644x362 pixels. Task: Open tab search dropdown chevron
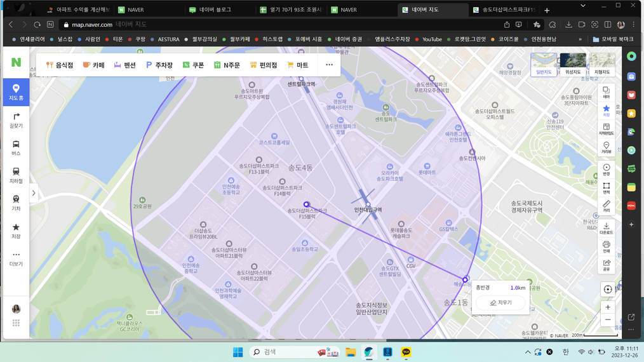pyautogui.click(x=583, y=6)
